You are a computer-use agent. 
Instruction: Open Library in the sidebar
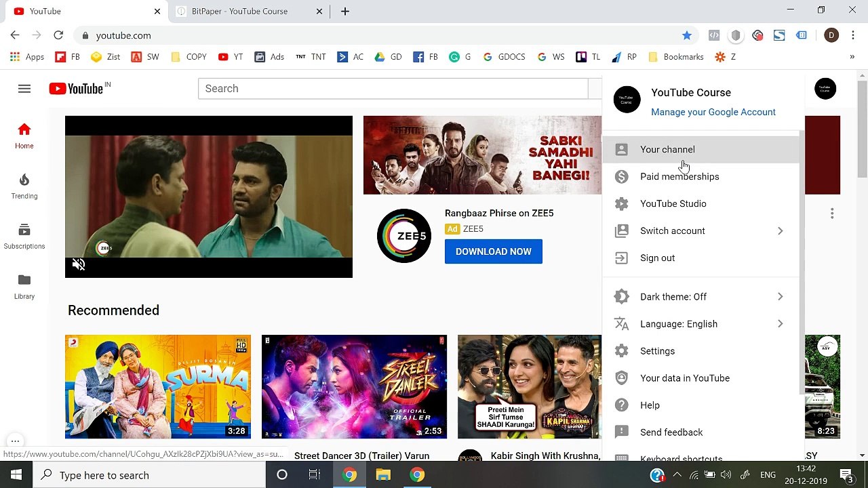24,286
